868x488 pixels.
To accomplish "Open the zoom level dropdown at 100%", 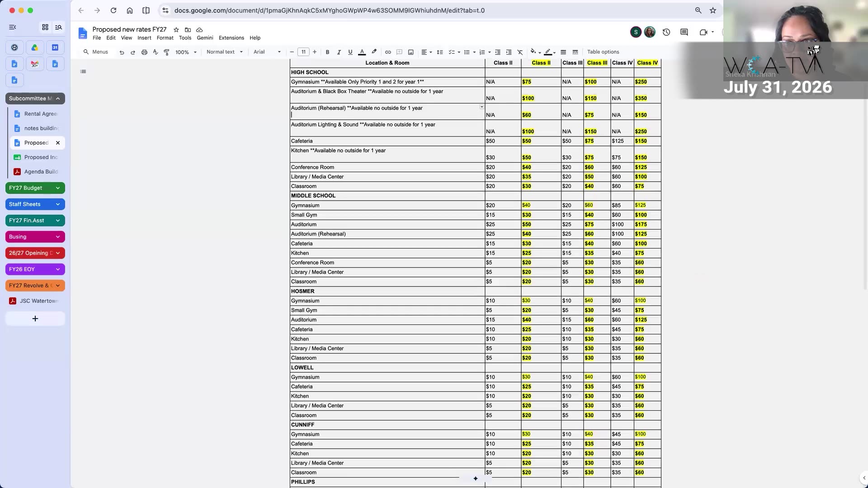I will click(x=186, y=52).
